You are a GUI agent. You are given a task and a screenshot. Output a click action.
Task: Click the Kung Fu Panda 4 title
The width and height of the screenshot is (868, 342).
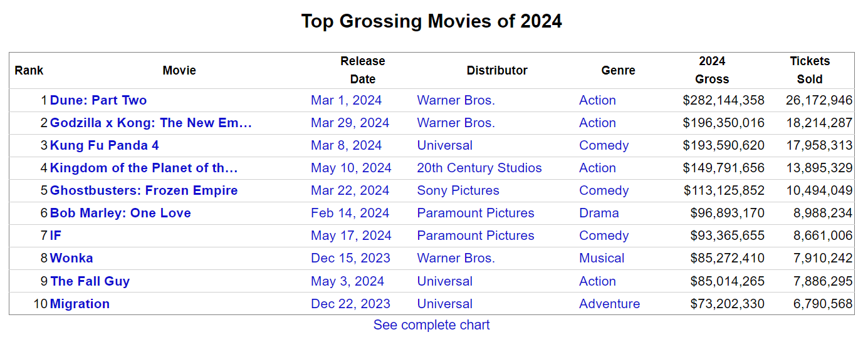pyautogui.click(x=104, y=145)
